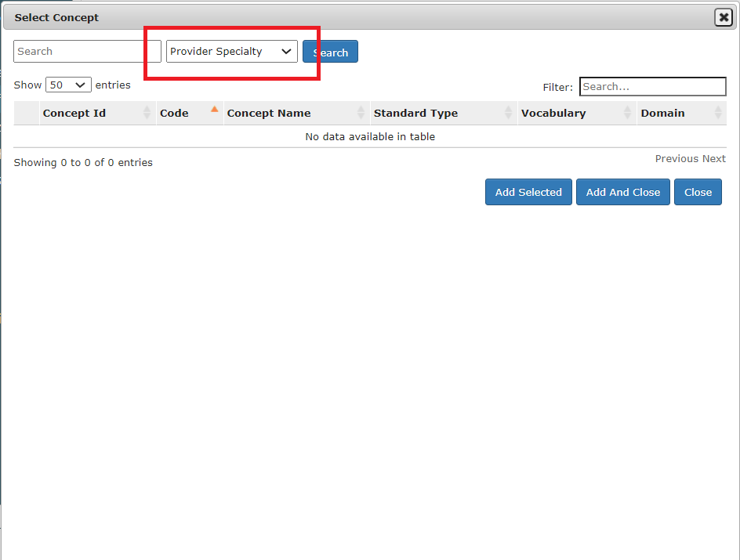Click the Add Selected button

[528, 192]
